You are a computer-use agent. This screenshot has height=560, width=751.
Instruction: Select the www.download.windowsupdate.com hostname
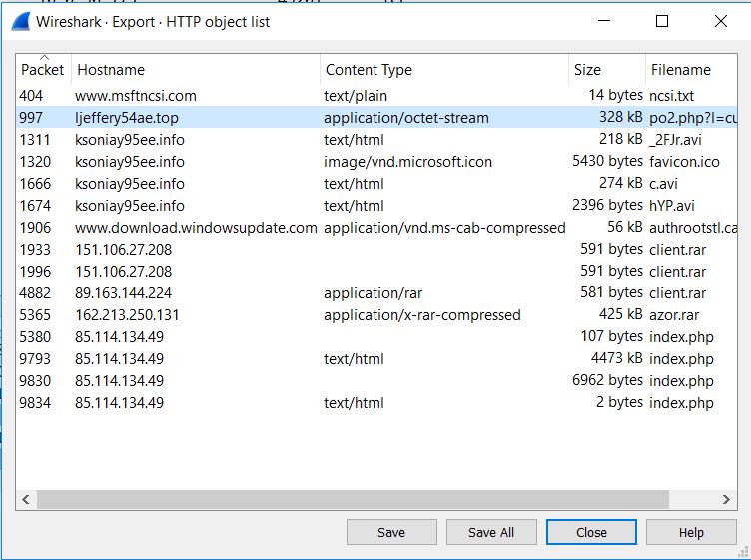[196, 228]
